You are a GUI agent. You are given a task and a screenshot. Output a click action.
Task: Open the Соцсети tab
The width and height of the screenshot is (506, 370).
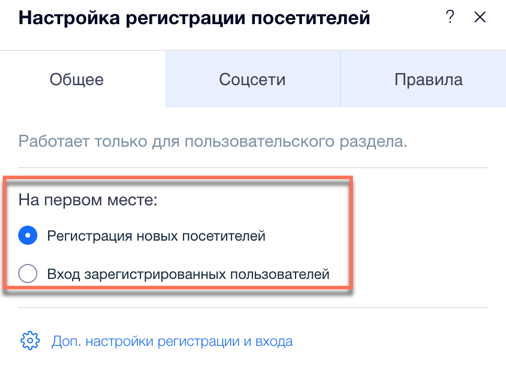(252, 79)
